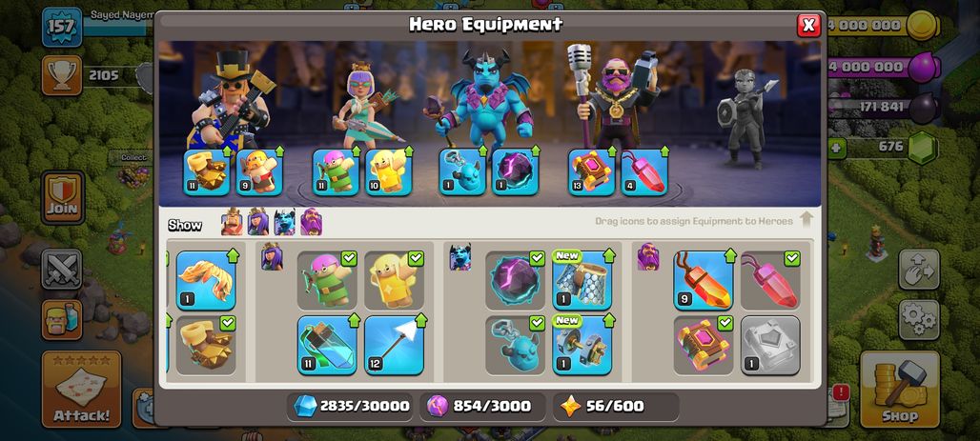This screenshot has width=980, height=441.
Task: Toggle Minion Prince filter in Show row
Action: click(x=284, y=222)
